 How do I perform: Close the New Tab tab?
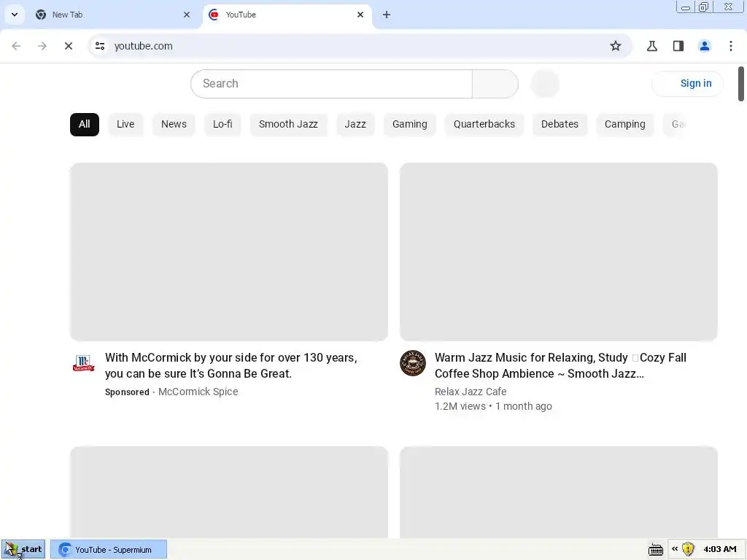186,15
